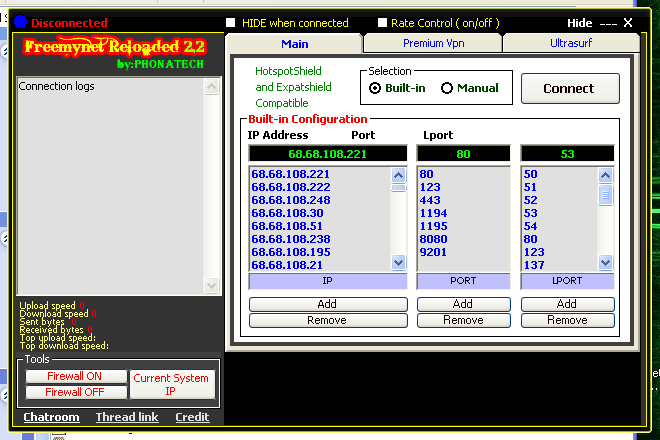This screenshot has height=440, width=660.
Task: Select IP 68.68.108.238 in list
Action: pyautogui.click(x=290, y=239)
